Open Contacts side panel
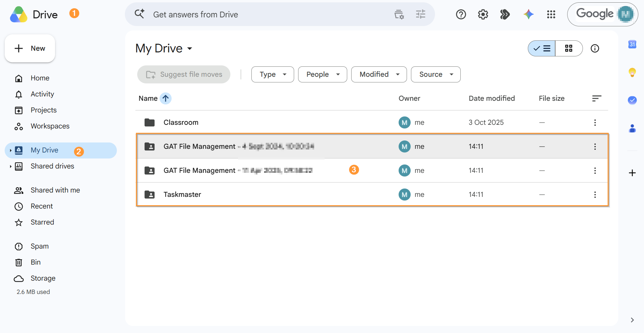The image size is (644, 333). coord(632,128)
